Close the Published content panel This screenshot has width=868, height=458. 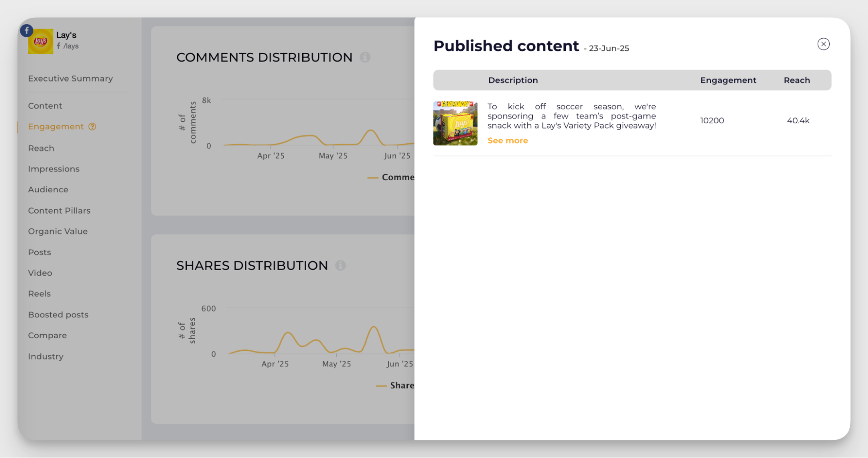click(823, 44)
